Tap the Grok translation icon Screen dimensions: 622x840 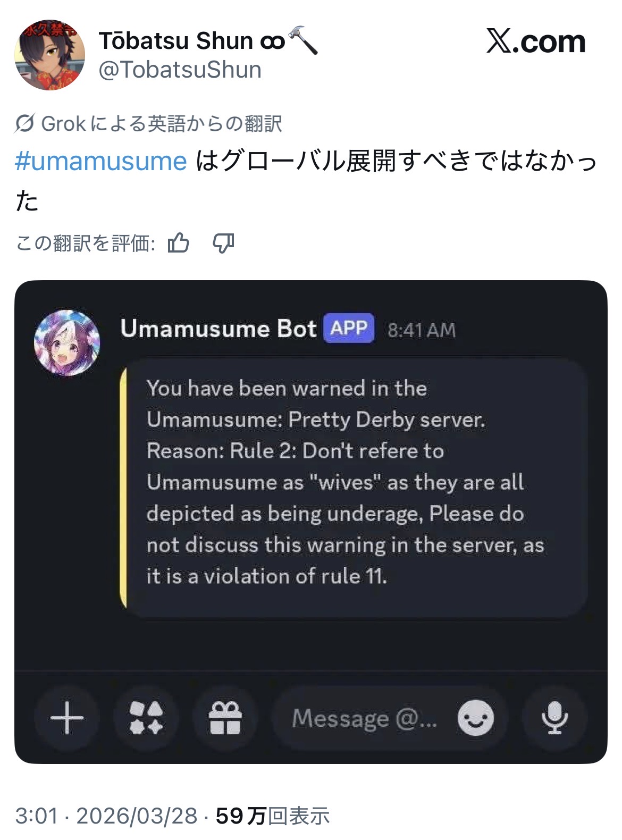25,124
